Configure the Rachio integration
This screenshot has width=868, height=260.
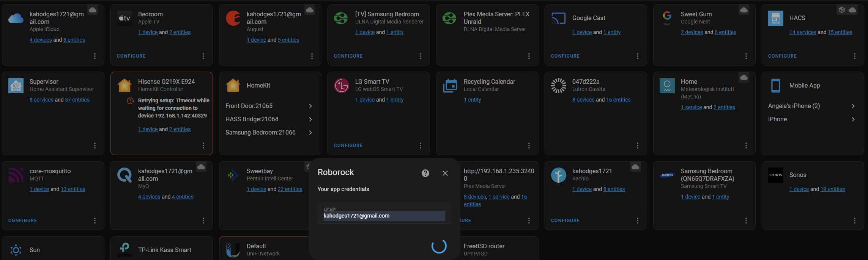tap(566, 221)
